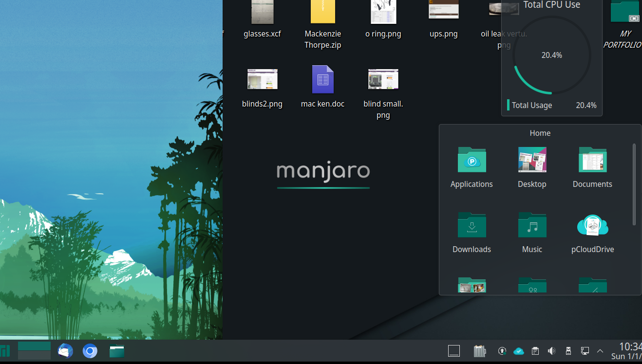This screenshot has width=642, height=364.
Task: Select the glasses.xcf file on the desktop
Action: click(x=262, y=19)
